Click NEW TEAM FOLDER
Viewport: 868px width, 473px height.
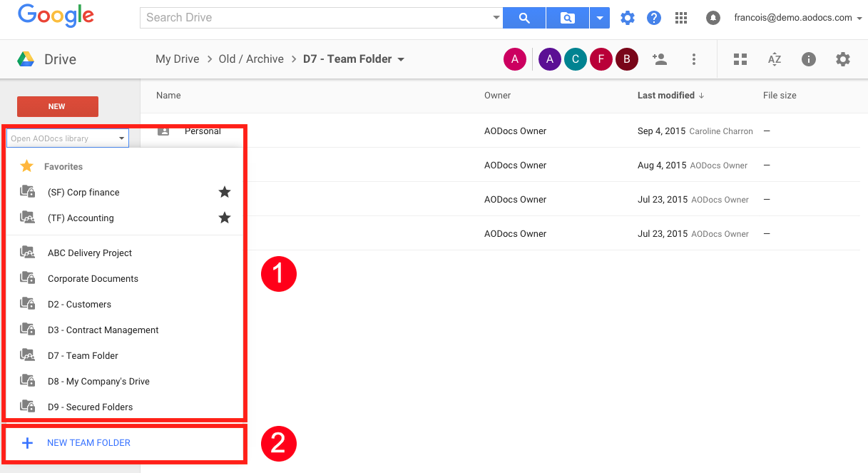tap(88, 443)
